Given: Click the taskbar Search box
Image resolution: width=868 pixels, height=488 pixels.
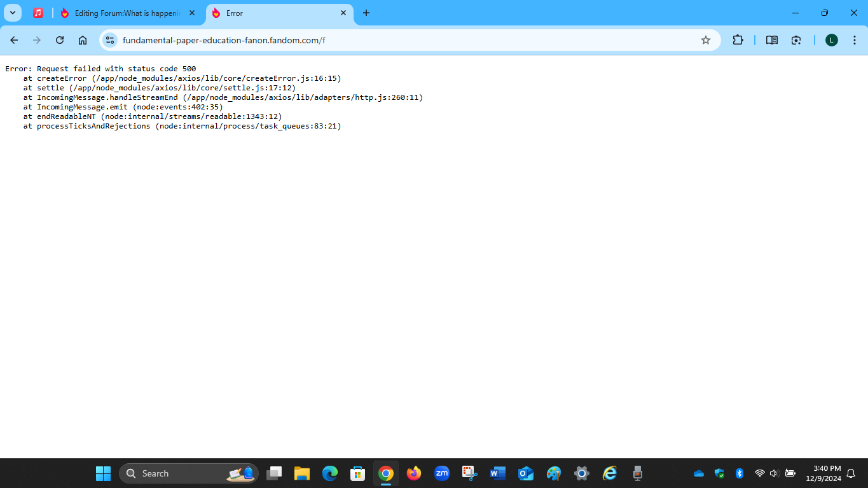Looking at the screenshot, I should point(189,473).
